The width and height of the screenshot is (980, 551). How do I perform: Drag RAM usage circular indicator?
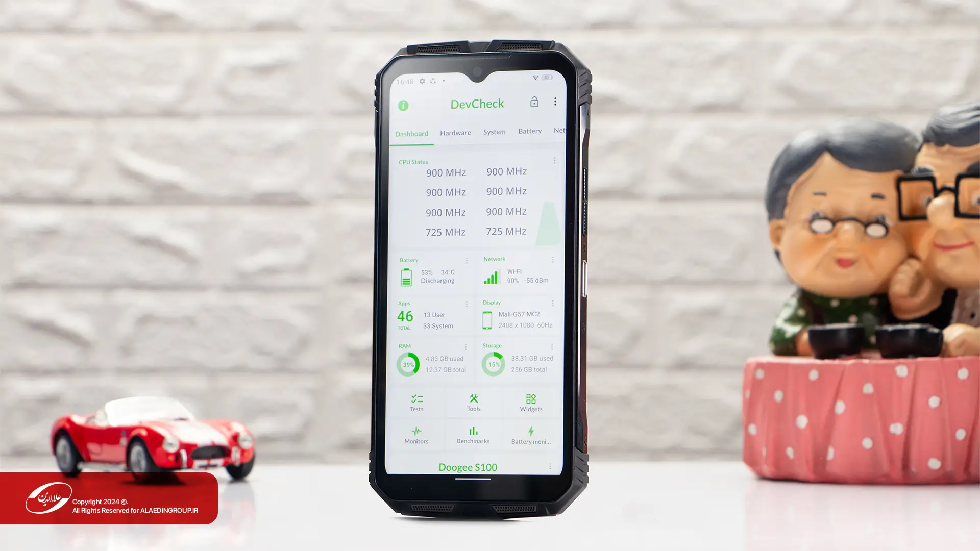point(406,364)
